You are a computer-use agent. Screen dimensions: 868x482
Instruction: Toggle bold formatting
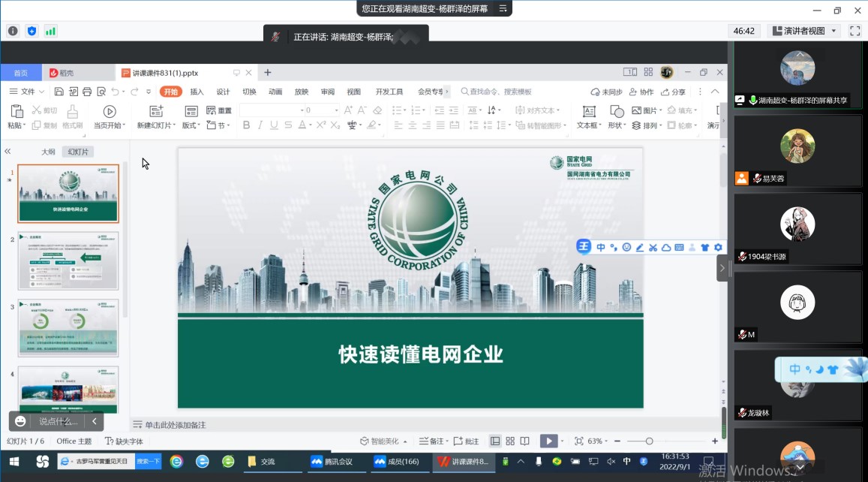point(246,125)
